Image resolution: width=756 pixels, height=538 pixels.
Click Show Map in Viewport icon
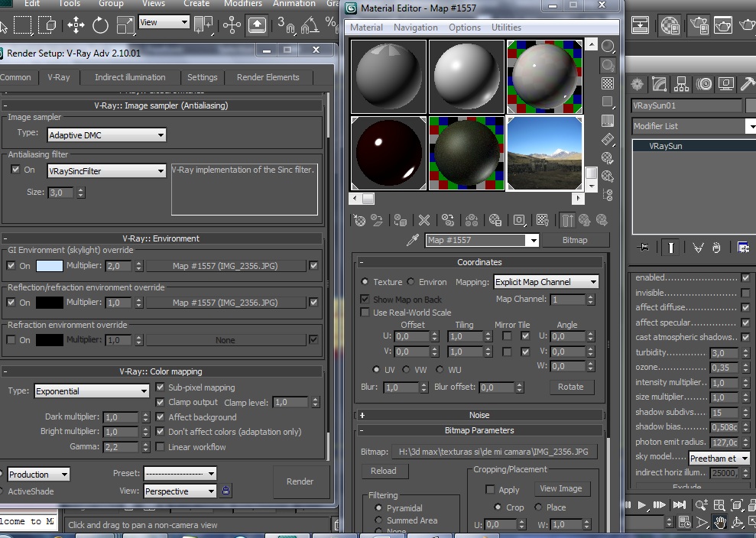click(x=543, y=220)
